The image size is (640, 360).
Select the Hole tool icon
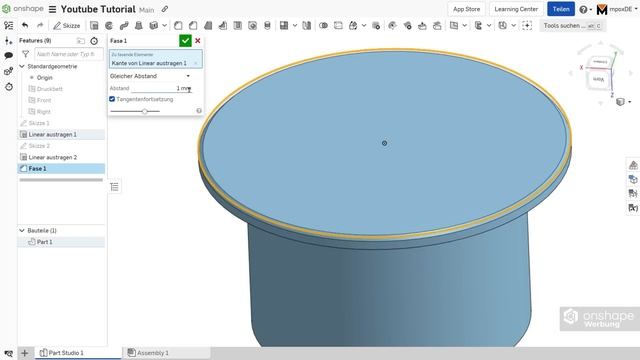tap(253, 26)
